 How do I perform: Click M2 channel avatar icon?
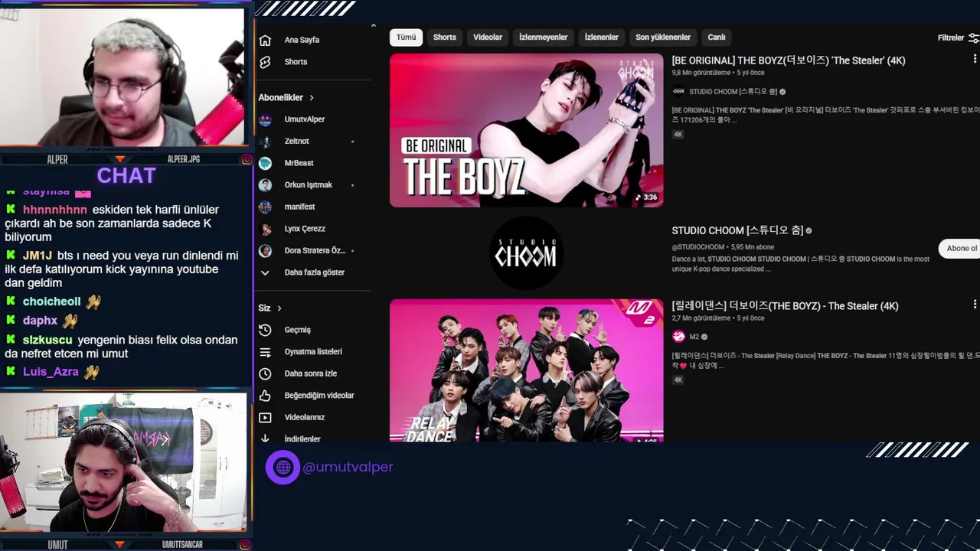[678, 336]
